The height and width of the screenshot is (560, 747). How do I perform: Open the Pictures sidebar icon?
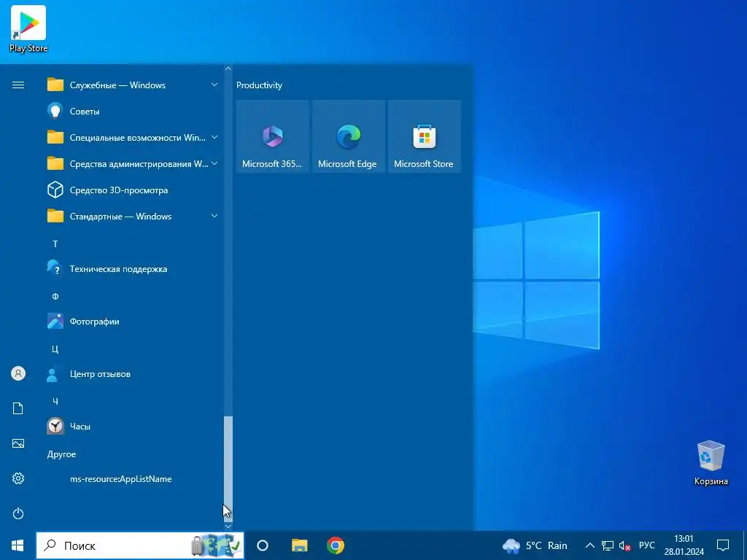pos(18,443)
